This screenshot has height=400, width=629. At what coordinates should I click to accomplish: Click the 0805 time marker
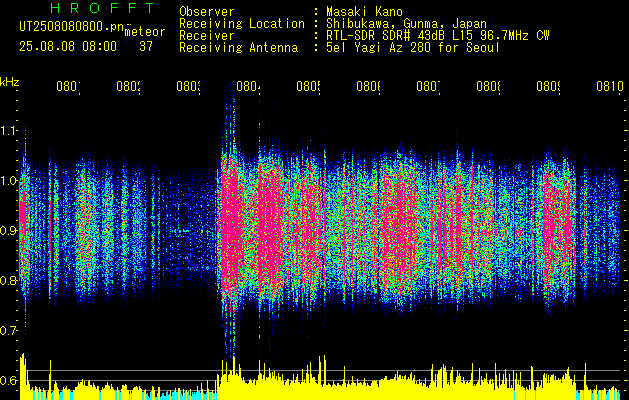click(x=308, y=86)
